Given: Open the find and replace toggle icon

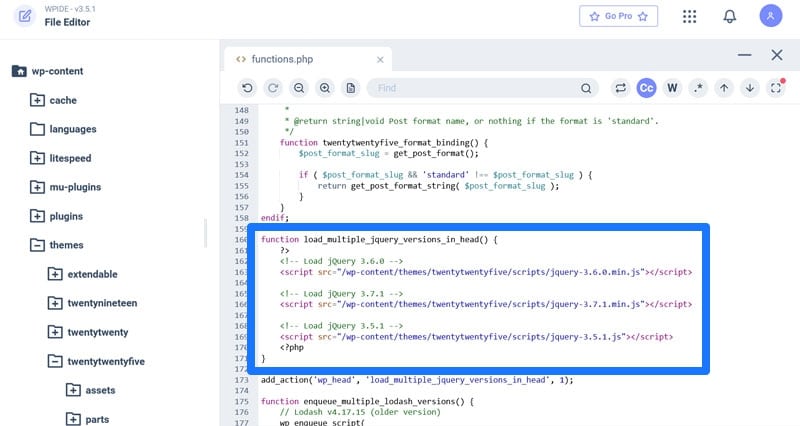Looking at the screenshot, I should pos(620,88).
